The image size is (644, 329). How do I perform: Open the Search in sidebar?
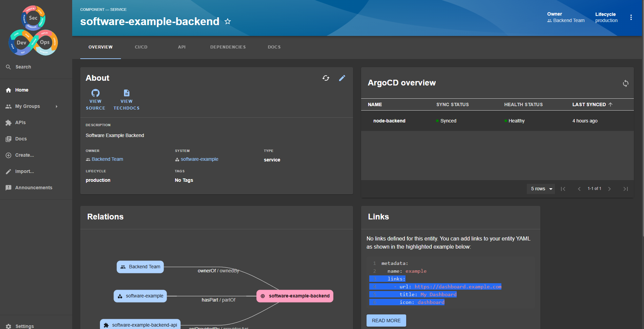(23, 67)
